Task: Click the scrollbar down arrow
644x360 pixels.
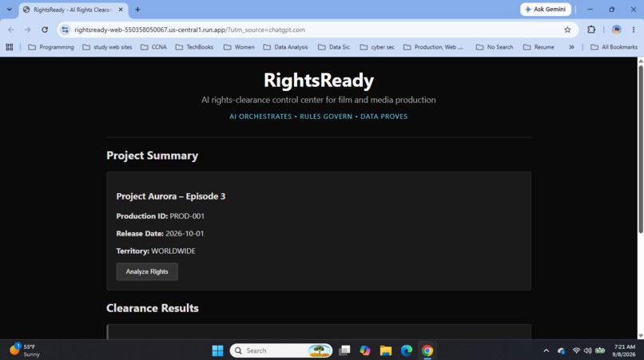Action: coord(641,336)
